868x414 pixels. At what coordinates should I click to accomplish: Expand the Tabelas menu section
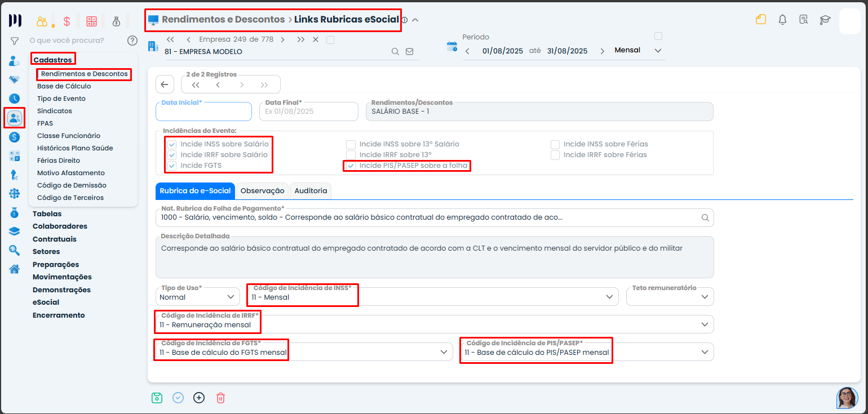point(47,214)
